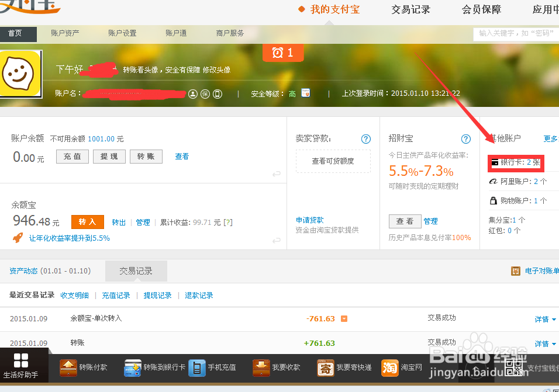The height and width of the screenshot is (392, 559).
Task: Click the yellow smiley profile avatar
Action: coord(20,74)
